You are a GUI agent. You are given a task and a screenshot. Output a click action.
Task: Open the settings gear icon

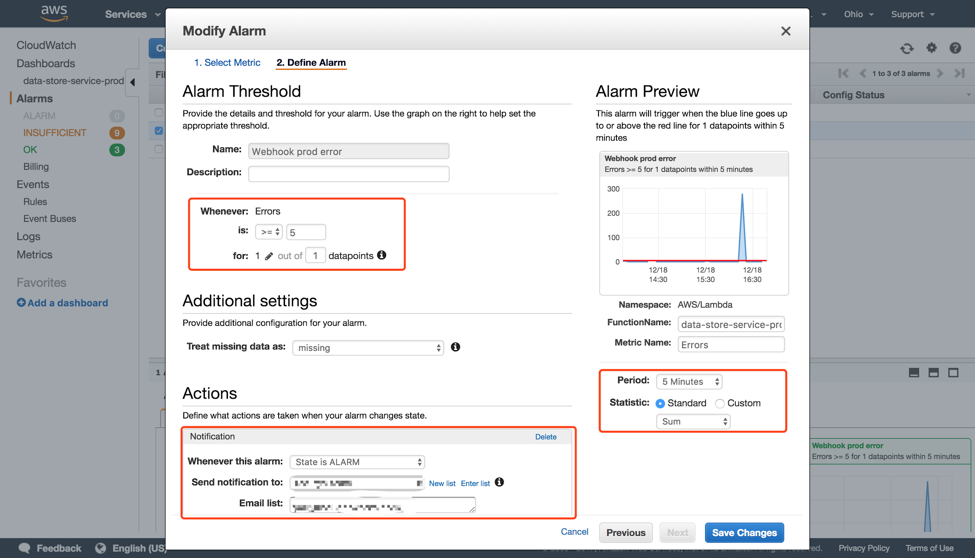(931, 48)
